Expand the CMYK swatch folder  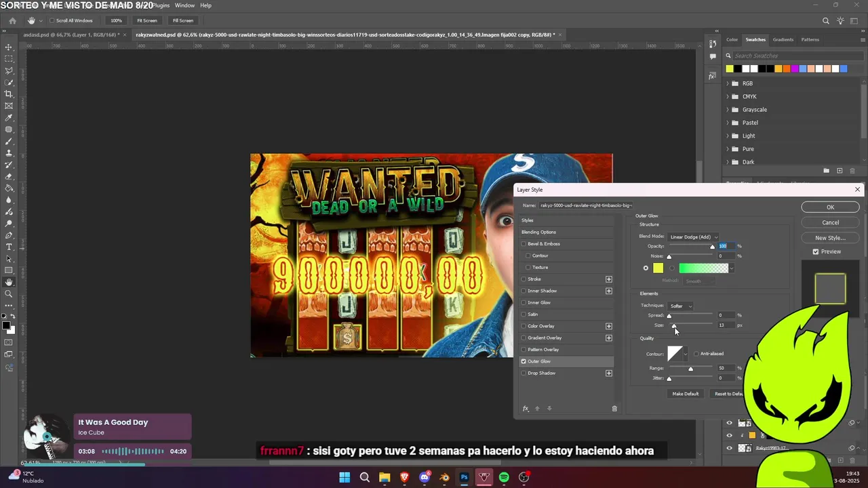click(728, 96)
